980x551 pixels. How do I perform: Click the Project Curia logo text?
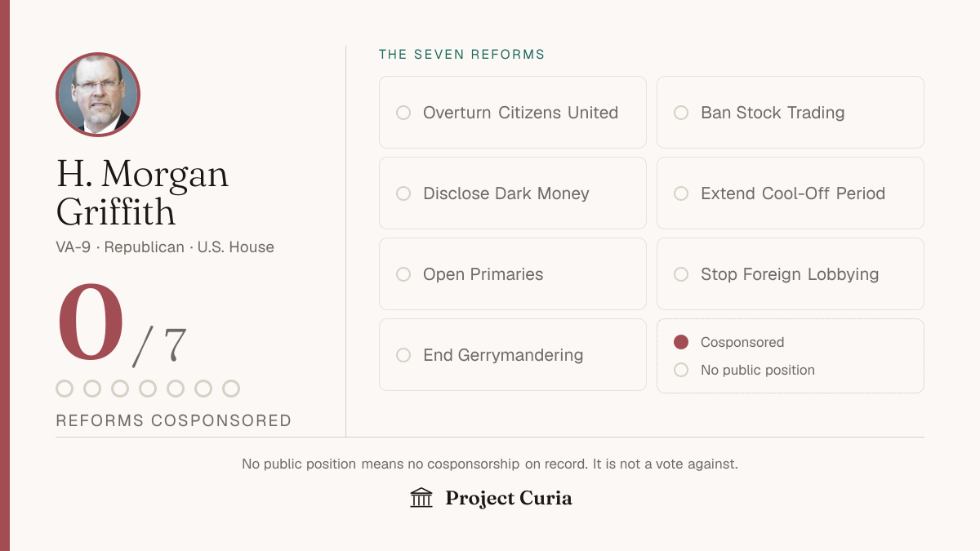(x=509, y=498)
